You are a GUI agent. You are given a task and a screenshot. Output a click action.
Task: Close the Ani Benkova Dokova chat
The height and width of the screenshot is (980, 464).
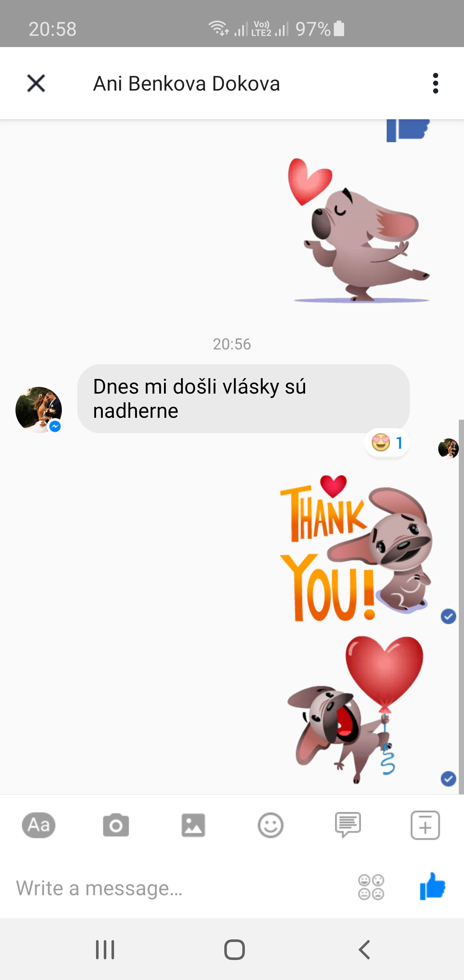pyautogui.click(x=36, y=83)
